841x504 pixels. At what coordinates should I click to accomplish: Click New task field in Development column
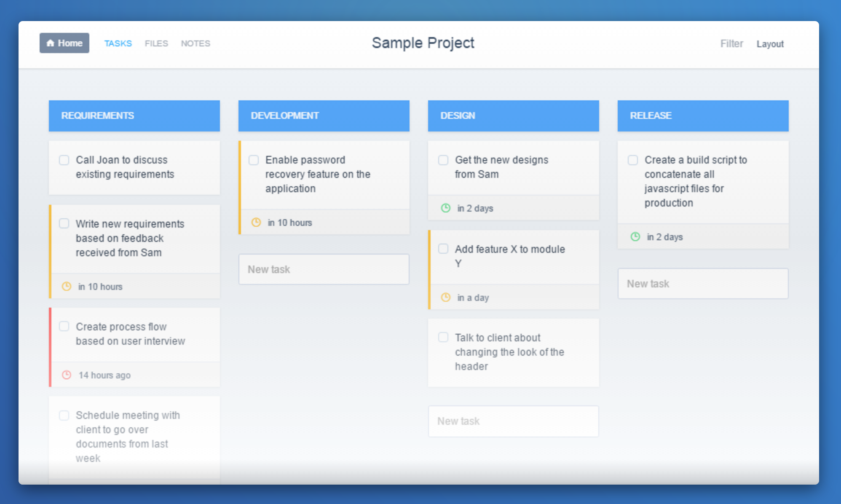click(324, 269)
